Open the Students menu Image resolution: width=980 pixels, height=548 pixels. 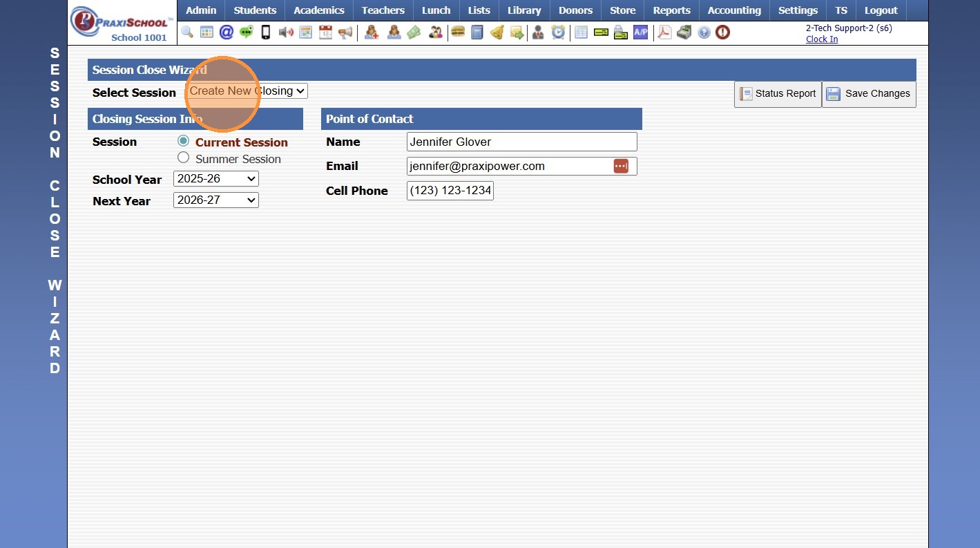click(255, 10)
